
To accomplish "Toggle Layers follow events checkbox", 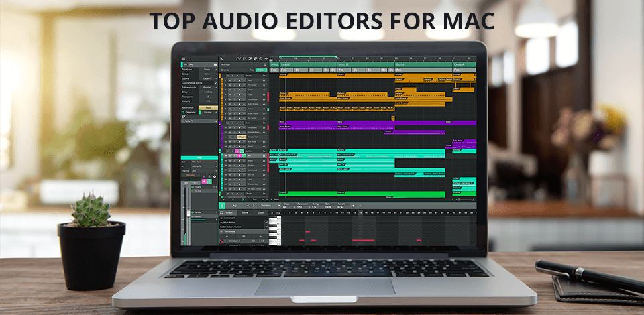I will point(215,83).
